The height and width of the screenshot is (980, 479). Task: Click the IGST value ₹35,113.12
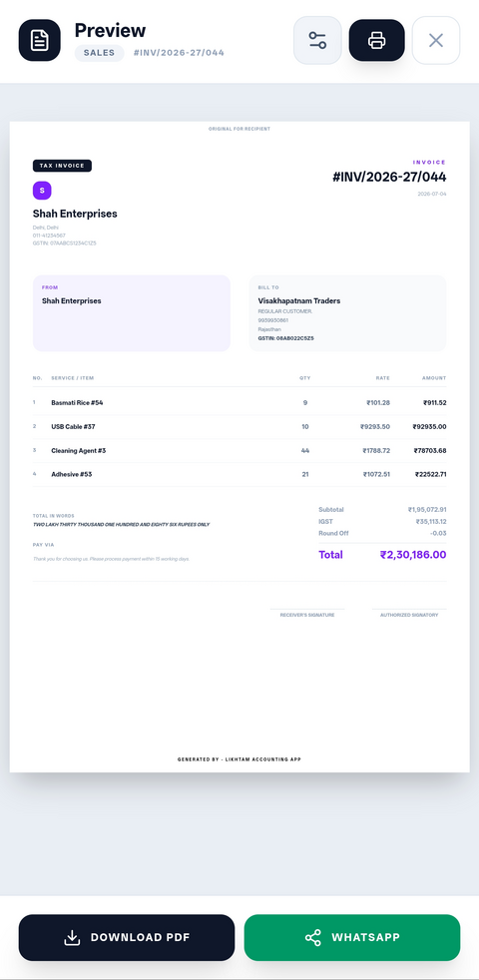point(431,521)
